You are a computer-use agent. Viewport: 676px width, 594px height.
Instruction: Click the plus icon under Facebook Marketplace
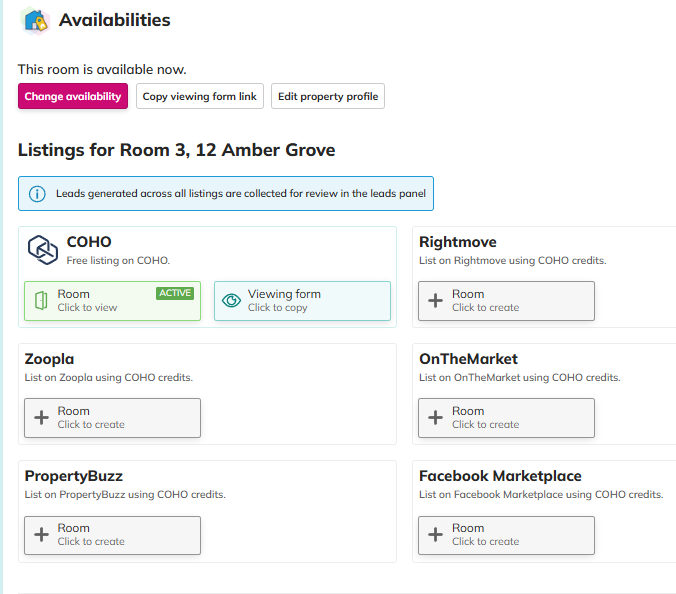click(x=435, y=535)
